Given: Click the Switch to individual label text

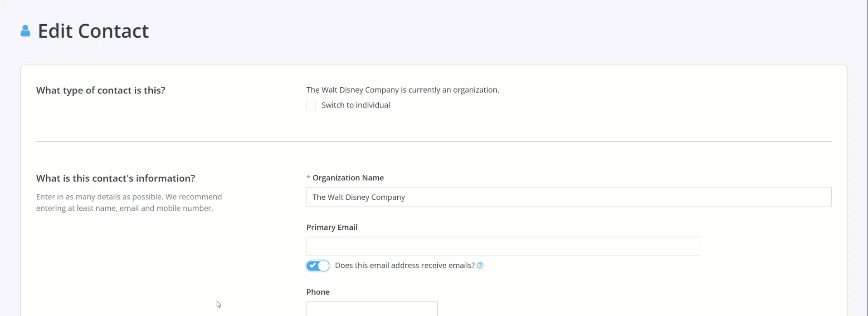Looking at the screenshot, I should tap(356, 105).
